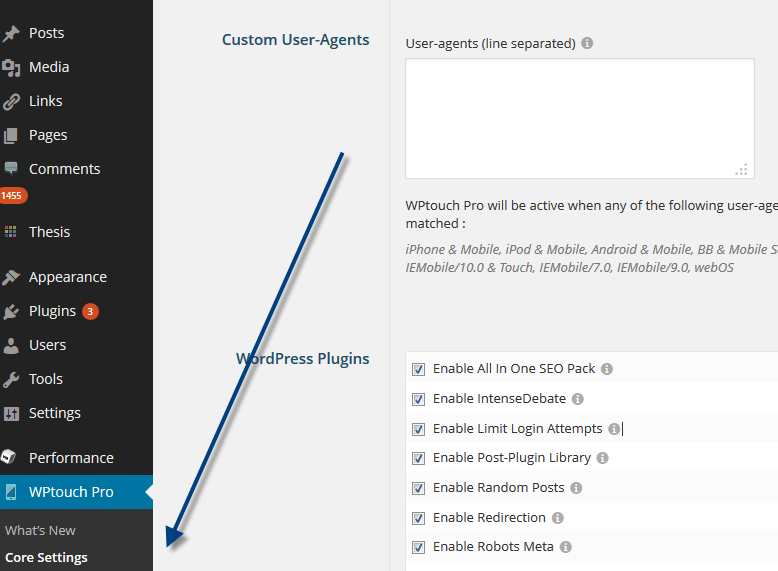Select the WPtouch Pro menu item

[x=76, y=492]
